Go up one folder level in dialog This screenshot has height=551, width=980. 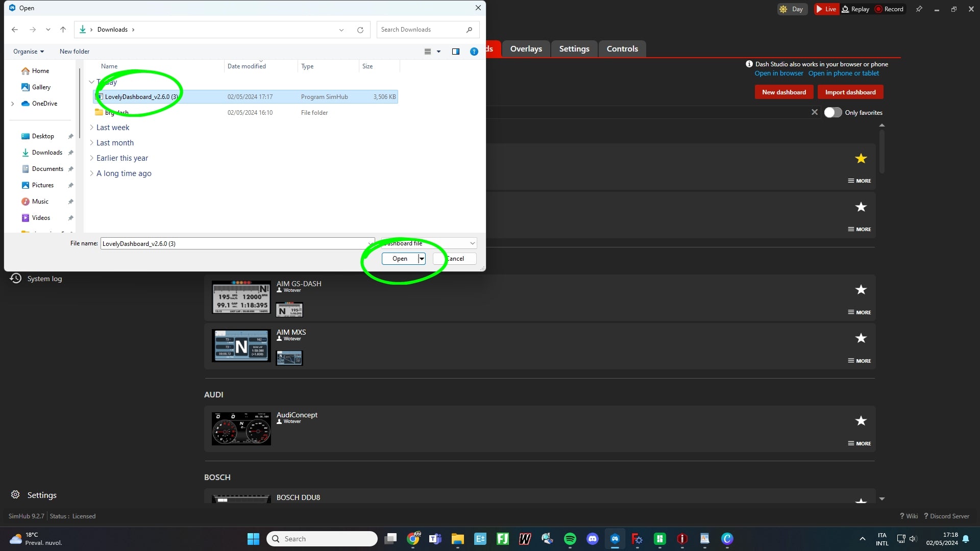click(x=63, y=30)
